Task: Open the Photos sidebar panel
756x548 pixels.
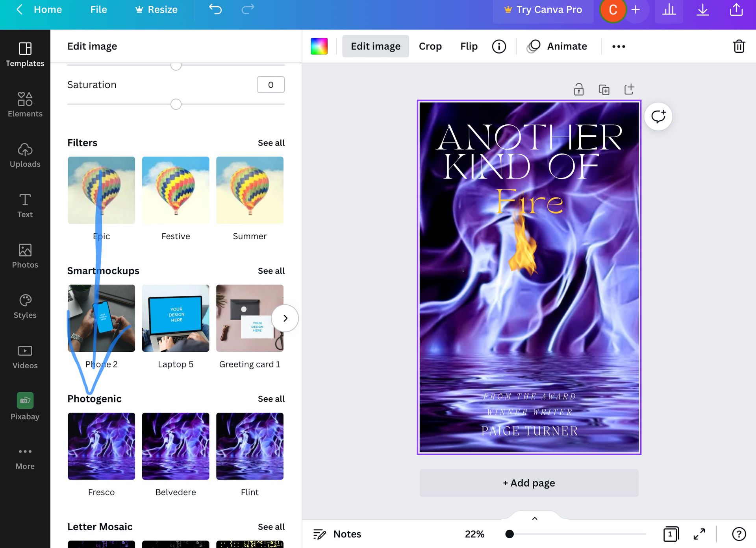Action: click(x=25, y=256)
